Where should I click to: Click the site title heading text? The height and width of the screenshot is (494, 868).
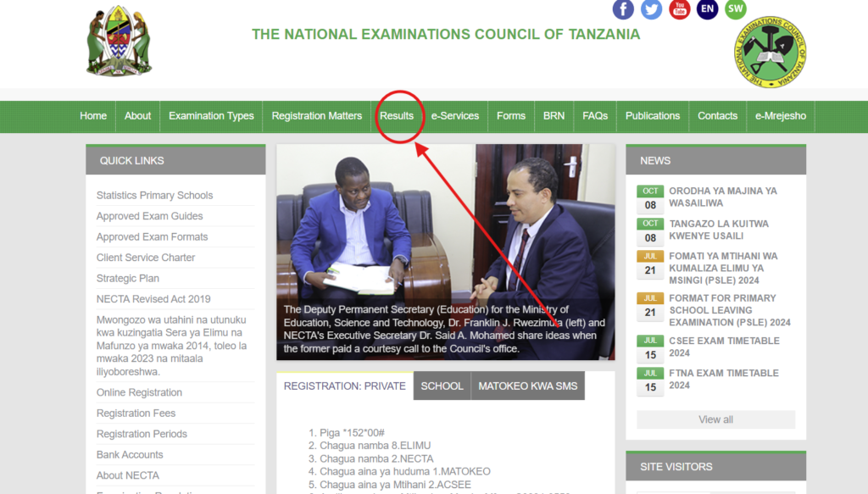click(x=446, y=34)
